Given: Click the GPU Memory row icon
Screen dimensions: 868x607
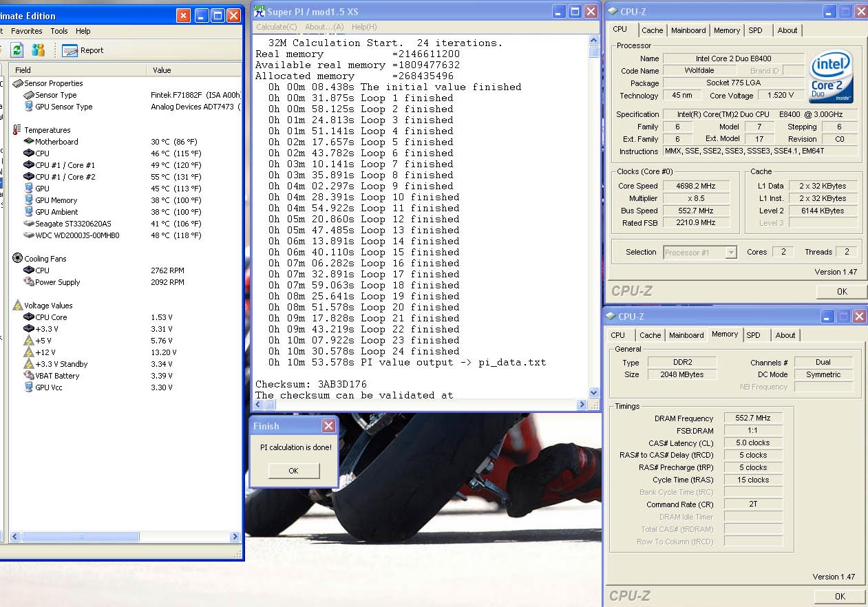Looking at the screenshot, I should (29, 200).
